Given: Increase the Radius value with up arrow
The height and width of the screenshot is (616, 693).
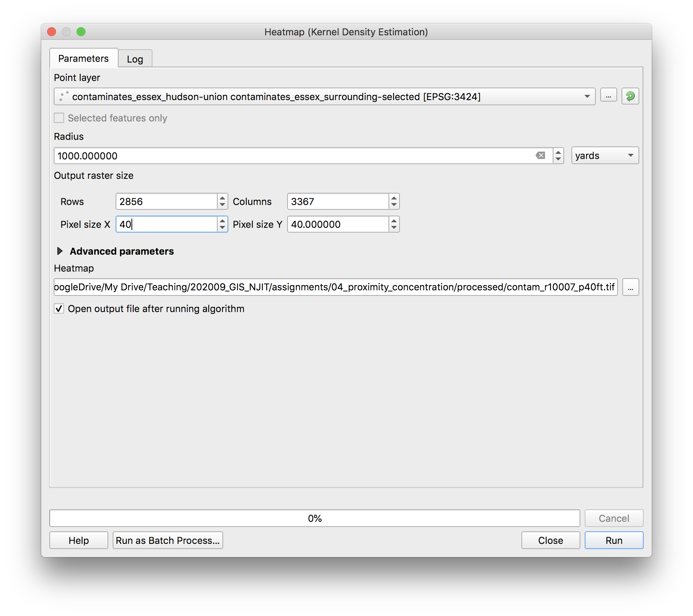Looking at the screenshot, I should coord(558,152).
